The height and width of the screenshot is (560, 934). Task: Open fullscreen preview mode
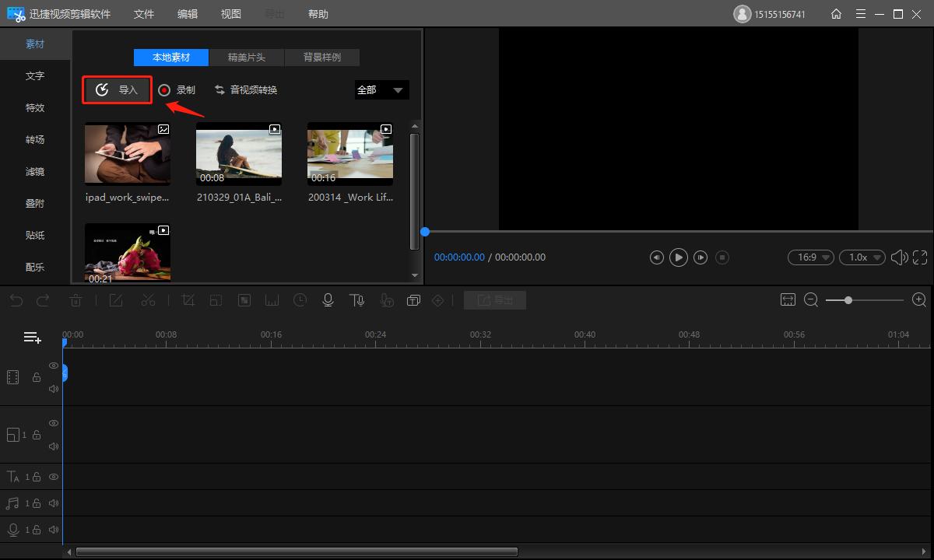tap(920, 257)
